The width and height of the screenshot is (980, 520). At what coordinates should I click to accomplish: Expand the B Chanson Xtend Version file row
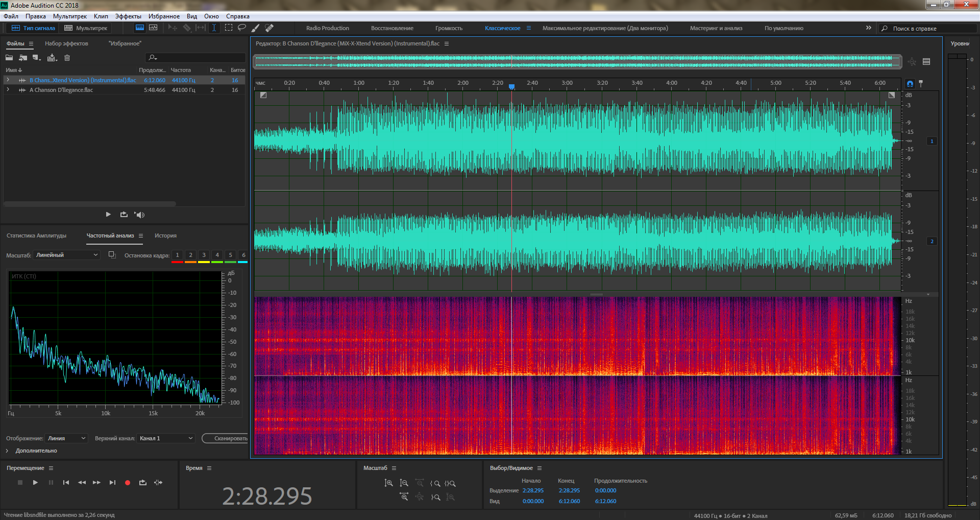pos(8,80)
